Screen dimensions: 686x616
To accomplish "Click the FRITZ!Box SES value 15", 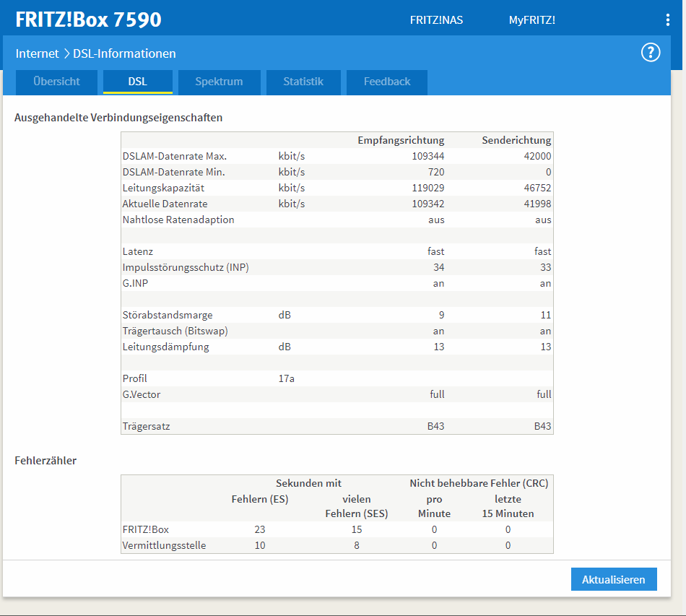I will point(357,529).
